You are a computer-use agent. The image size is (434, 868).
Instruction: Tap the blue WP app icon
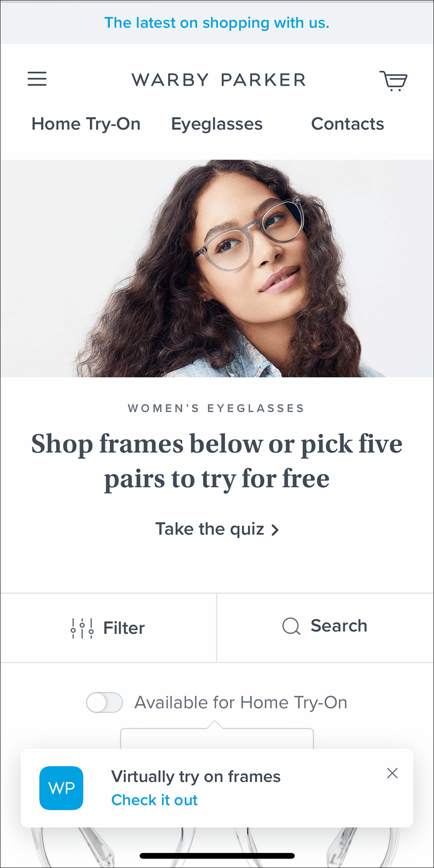[x=61, y=788]
